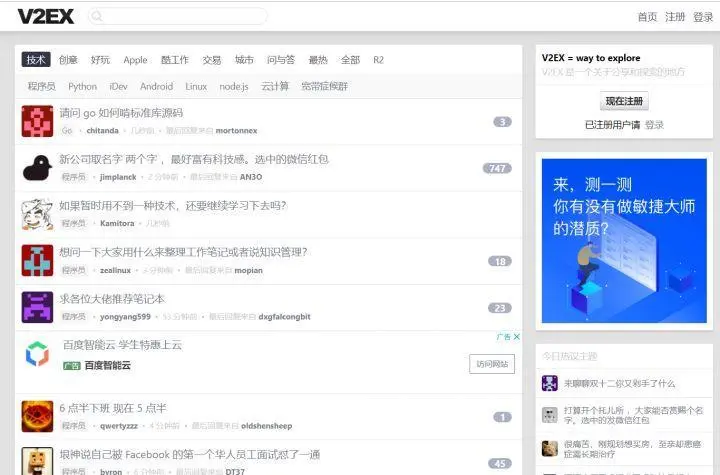This screenshot has height=475, width=720.
Task: Open the Python node link
Action: pyautogui.click(x=83, y=86)
